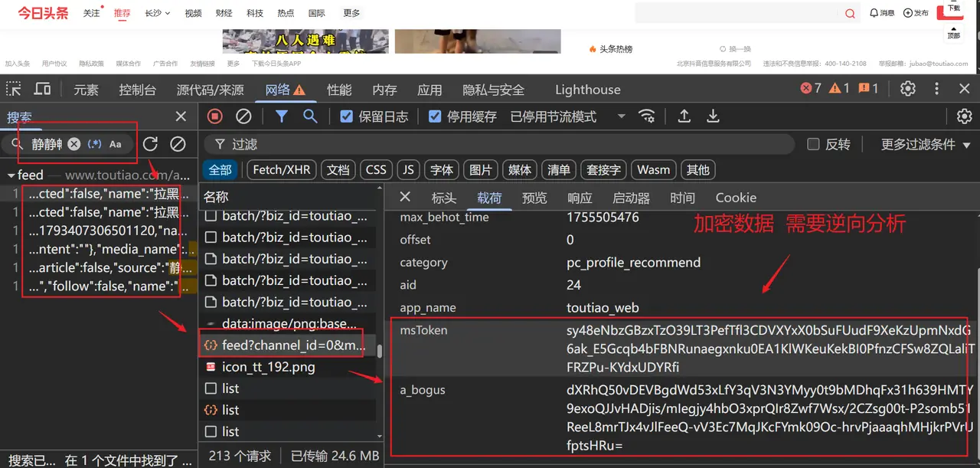Click import HAR file upload icon
The height and width of the screenshot is (468, 980).
click(684, 116)
